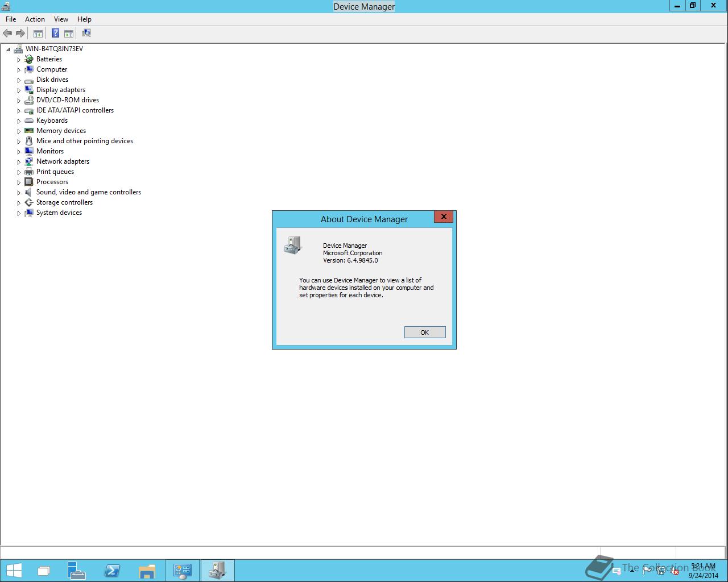The image size is (728, 582).
Task: Open Server Manager from the taskbar
Action: click(77, 571)
